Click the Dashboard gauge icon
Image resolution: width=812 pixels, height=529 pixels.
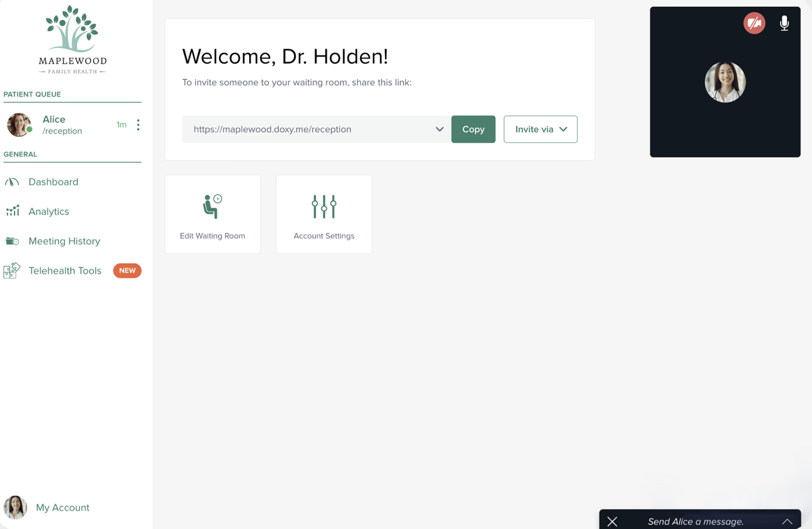point(12,182)
